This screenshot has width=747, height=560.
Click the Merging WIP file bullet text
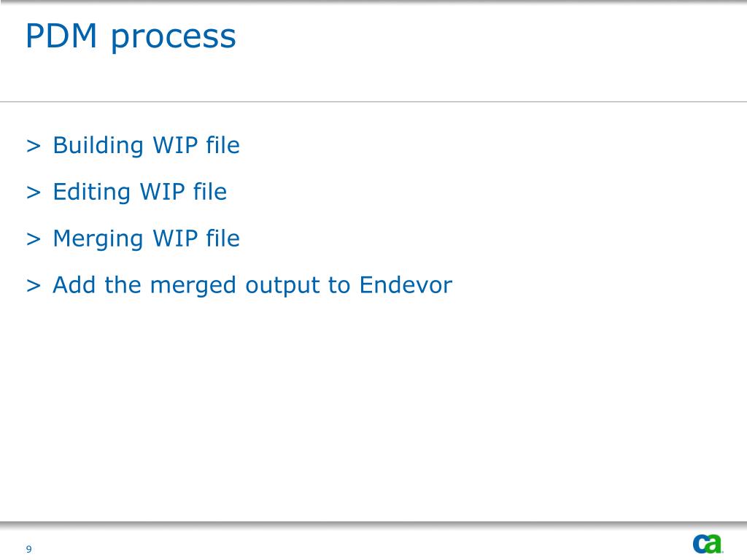pyautogui.click(x=146, y=238)
